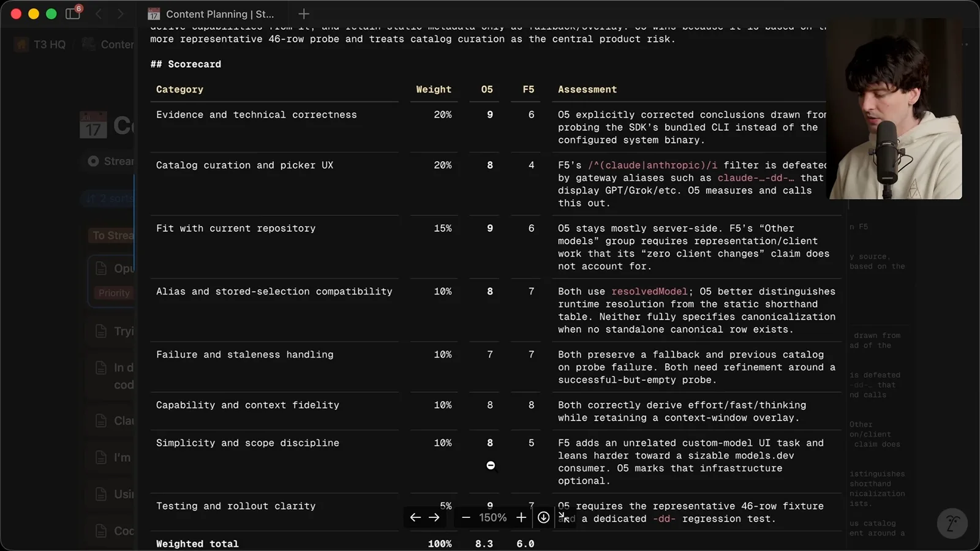Viewport: 980px width, 551px height.
Task: Click the 150% zoom level readout
Action: click(x=493, y=517)
